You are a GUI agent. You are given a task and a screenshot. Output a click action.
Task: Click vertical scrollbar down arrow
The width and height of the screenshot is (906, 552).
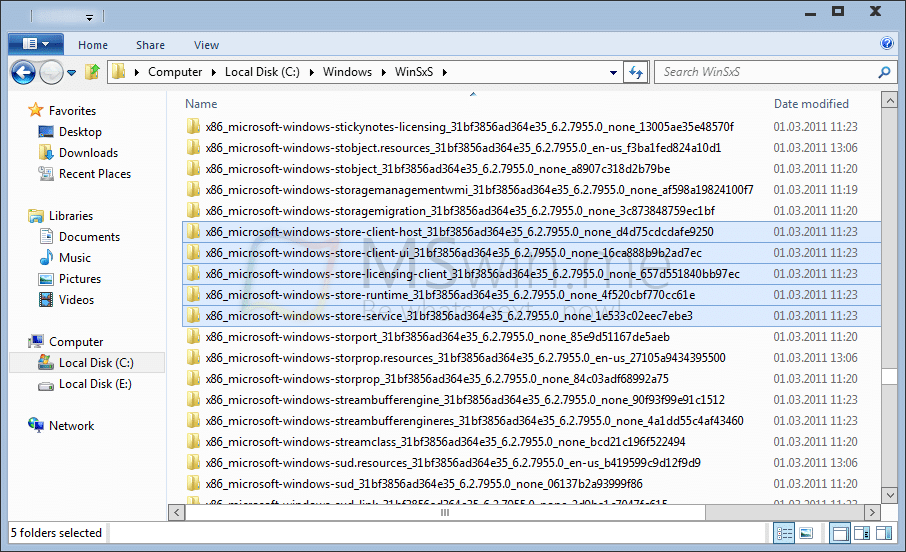(889, 495)
